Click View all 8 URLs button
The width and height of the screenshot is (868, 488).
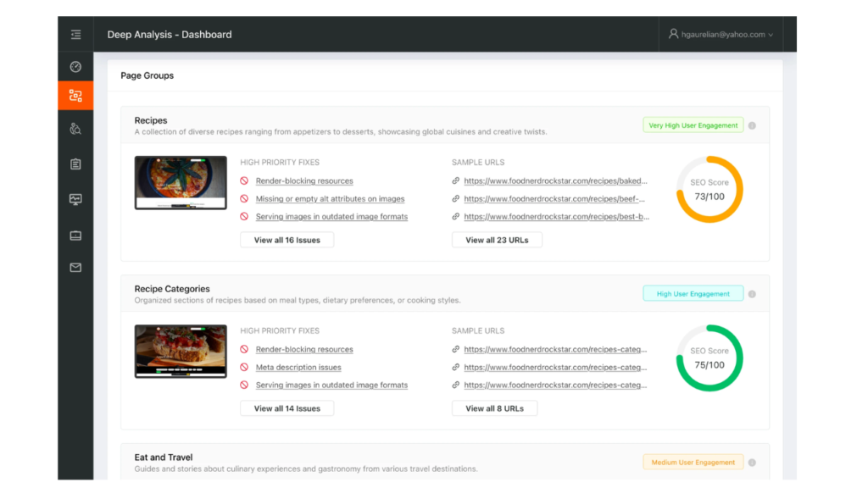tap(494, 408)
